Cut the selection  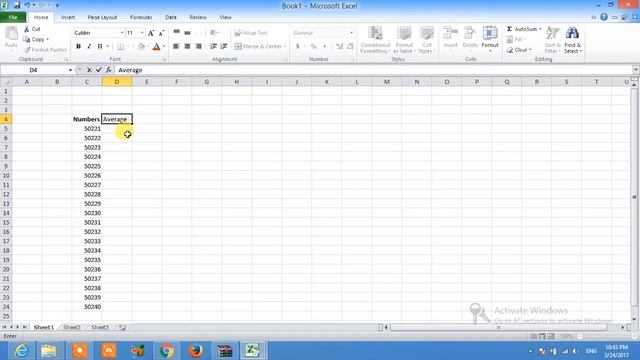click(32, 29)
